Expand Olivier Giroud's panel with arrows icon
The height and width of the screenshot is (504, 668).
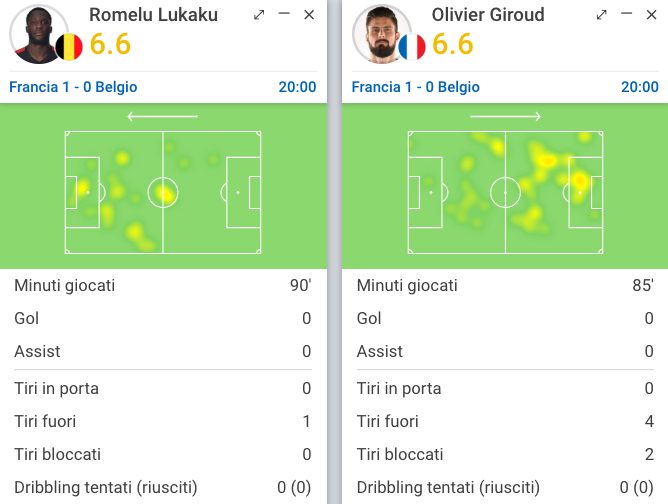[602, 15]
